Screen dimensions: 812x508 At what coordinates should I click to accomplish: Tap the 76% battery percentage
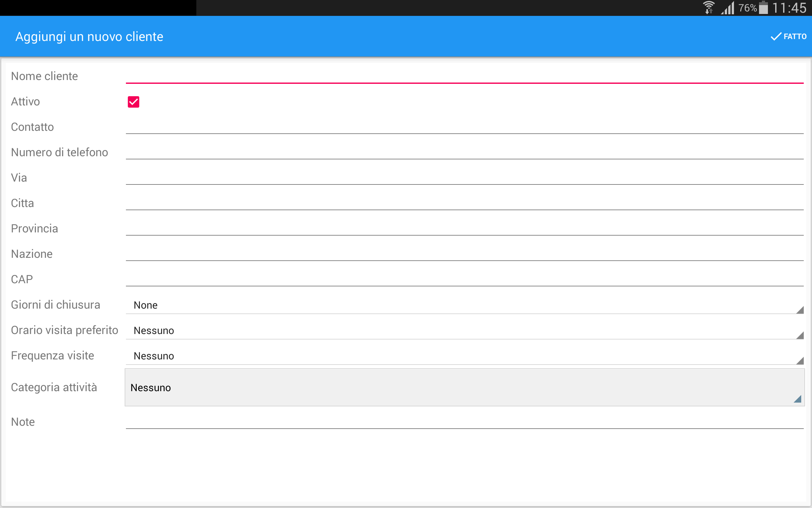coord(748,8)
